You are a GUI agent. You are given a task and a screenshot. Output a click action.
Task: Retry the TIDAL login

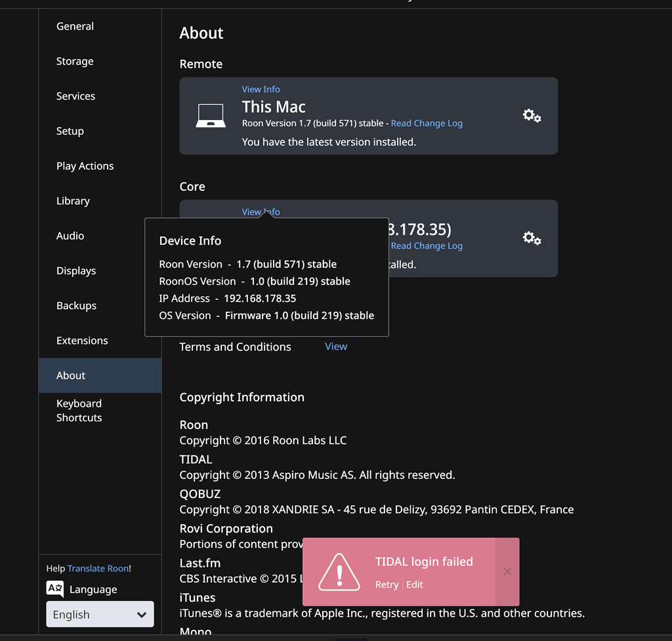[387, 585]
